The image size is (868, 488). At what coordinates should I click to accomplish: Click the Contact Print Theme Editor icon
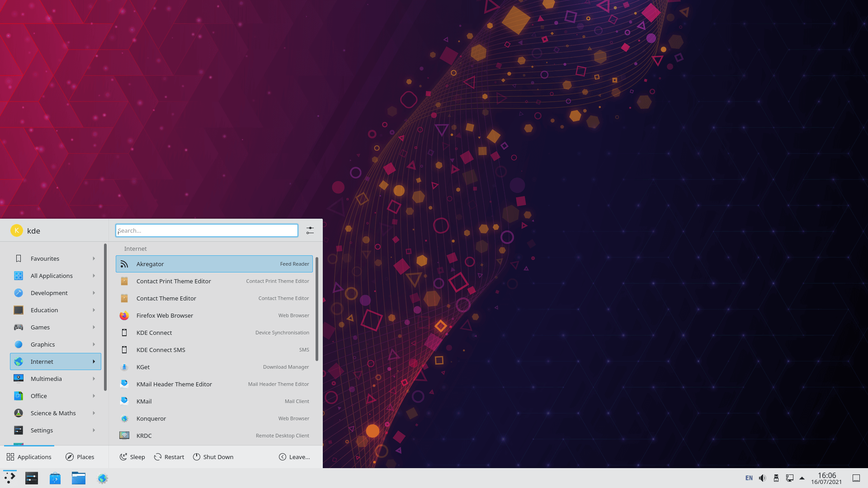[x=124, y=281]
